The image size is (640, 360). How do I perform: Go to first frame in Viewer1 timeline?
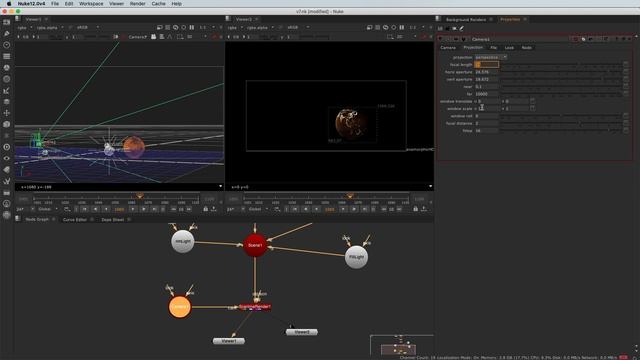[84, 209]
